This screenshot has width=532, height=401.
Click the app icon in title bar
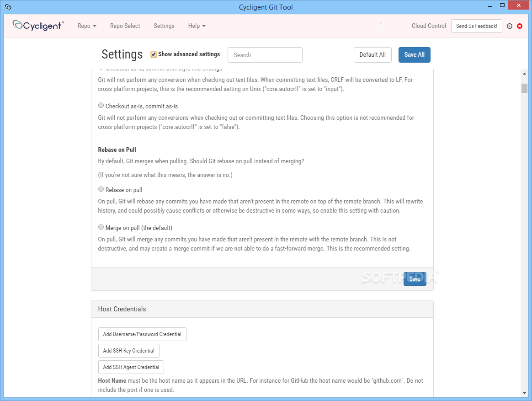9,7
